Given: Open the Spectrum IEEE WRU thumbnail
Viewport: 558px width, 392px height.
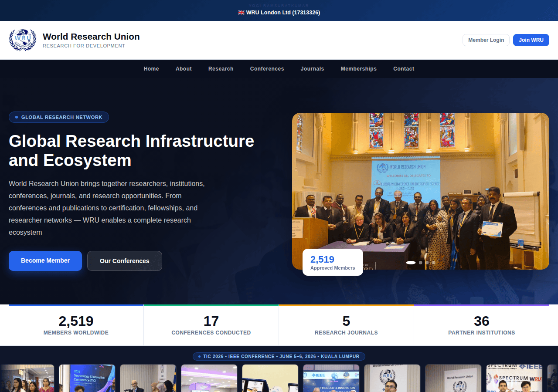Looking at the screenshot, I should [514, 378].
